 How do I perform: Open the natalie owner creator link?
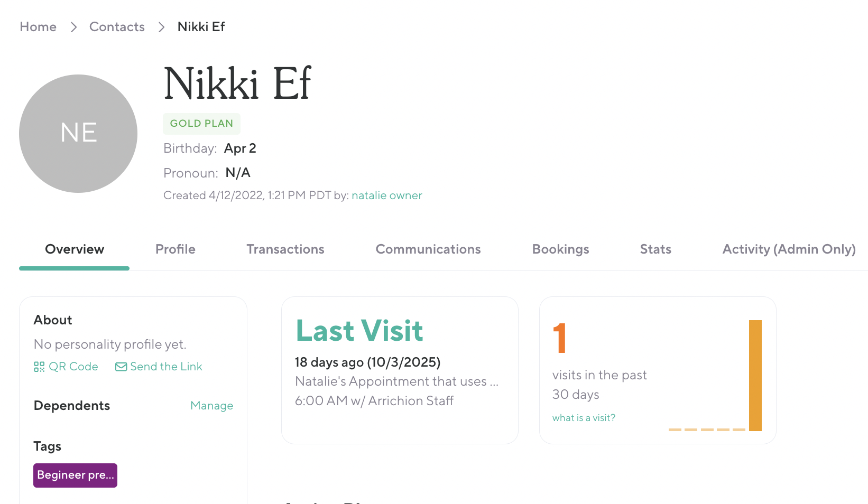coord(387,195)
